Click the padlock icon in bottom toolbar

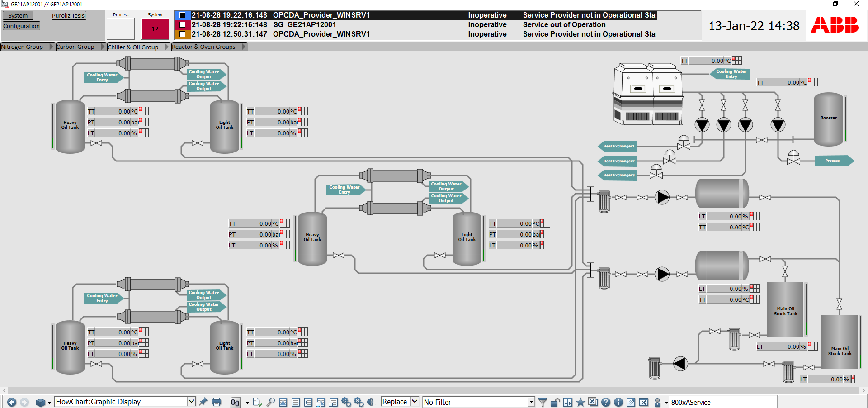[x=555, y=402]
